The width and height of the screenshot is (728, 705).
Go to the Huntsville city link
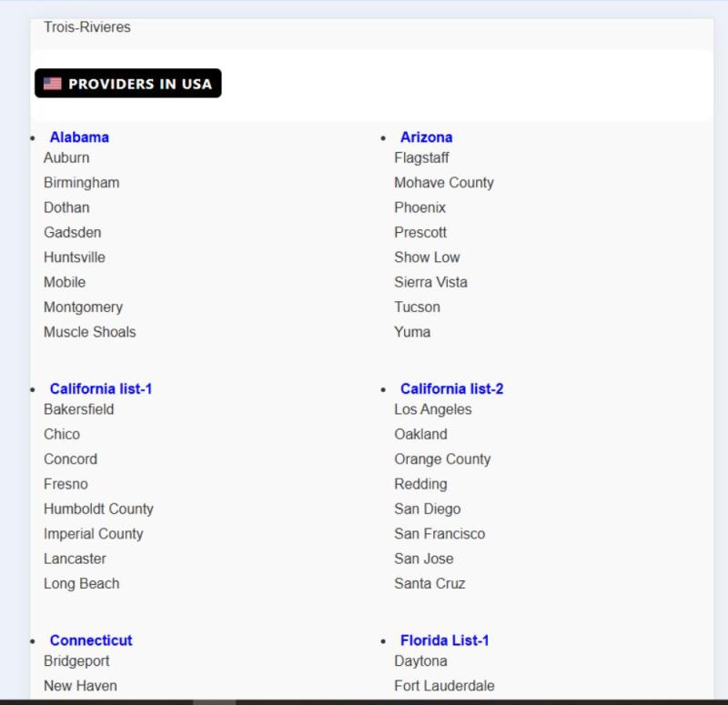point(75,257)
